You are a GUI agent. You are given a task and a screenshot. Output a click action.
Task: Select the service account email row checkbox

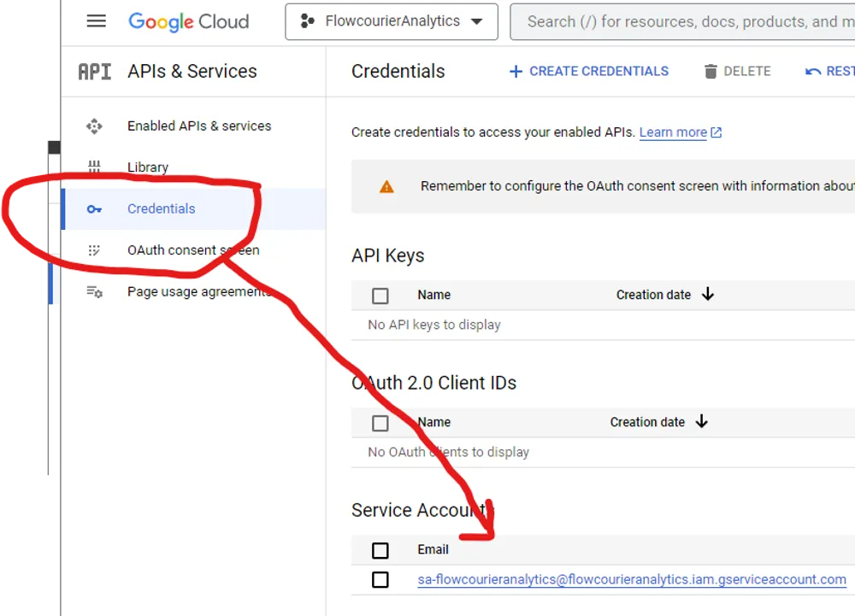(380, 579)
